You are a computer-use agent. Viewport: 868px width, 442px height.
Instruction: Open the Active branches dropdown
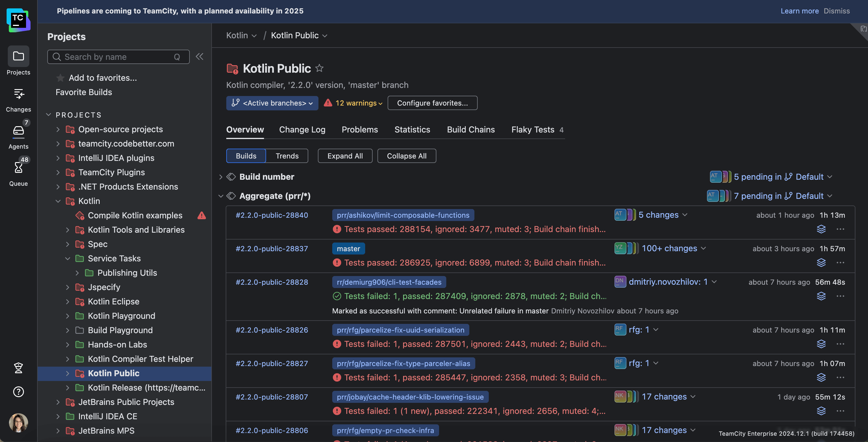tap(272, 103)
